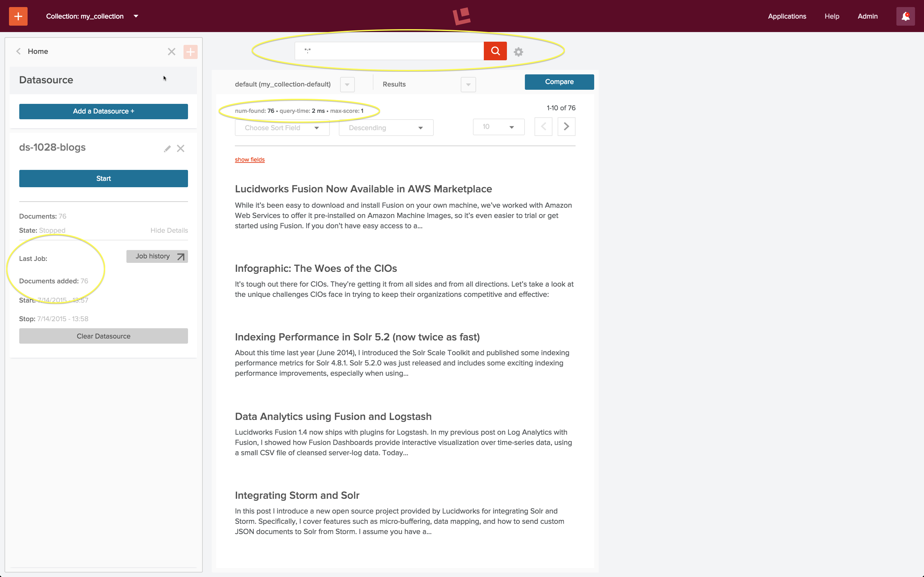Image resolution: width=924 pixels, height=577 pixels.
Task: Click the edit pencil icon for ds-1028-blogs
Action: point(166,148)
